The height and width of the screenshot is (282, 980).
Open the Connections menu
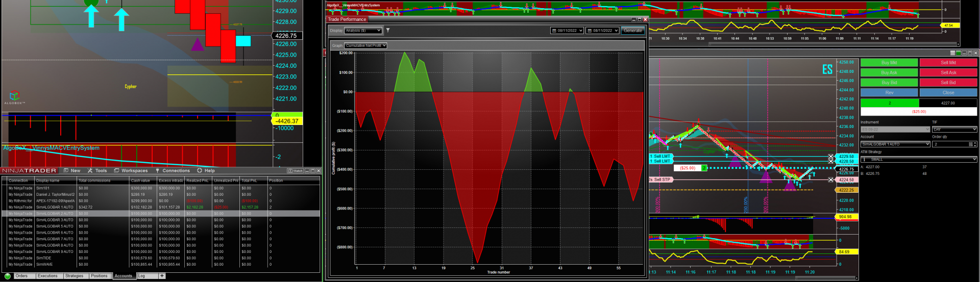(173, 171)
